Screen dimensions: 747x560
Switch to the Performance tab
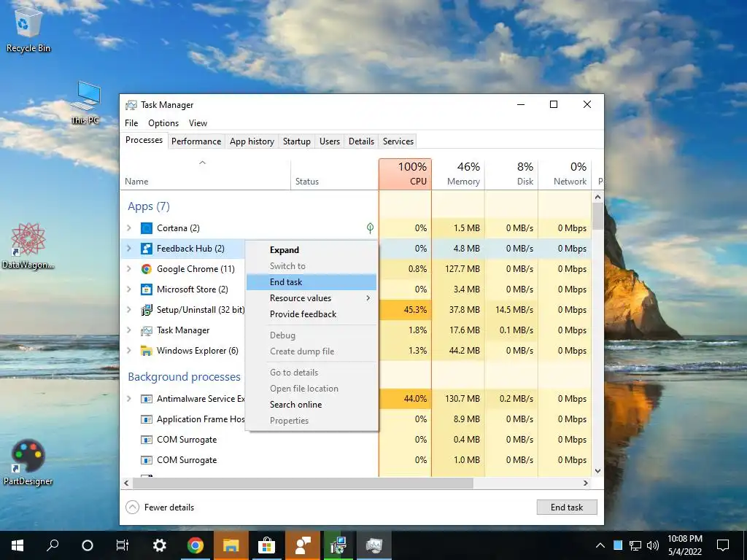196,141
